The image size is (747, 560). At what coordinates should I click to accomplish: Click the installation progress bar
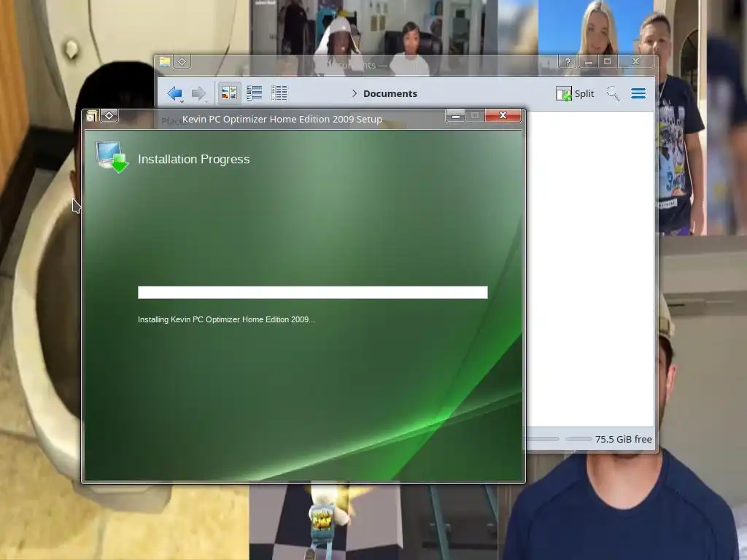click(x=312, y=292)
